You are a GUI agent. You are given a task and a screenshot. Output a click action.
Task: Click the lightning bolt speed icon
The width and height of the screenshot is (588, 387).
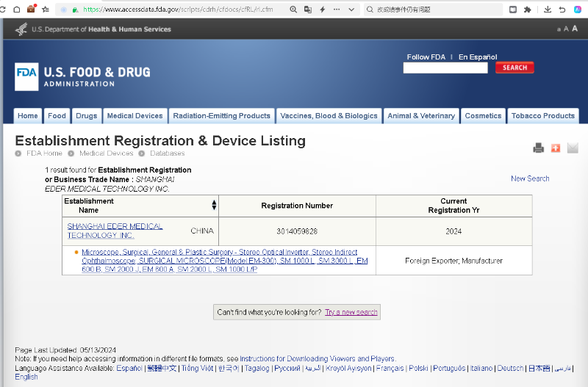click(x=323, y=10)
